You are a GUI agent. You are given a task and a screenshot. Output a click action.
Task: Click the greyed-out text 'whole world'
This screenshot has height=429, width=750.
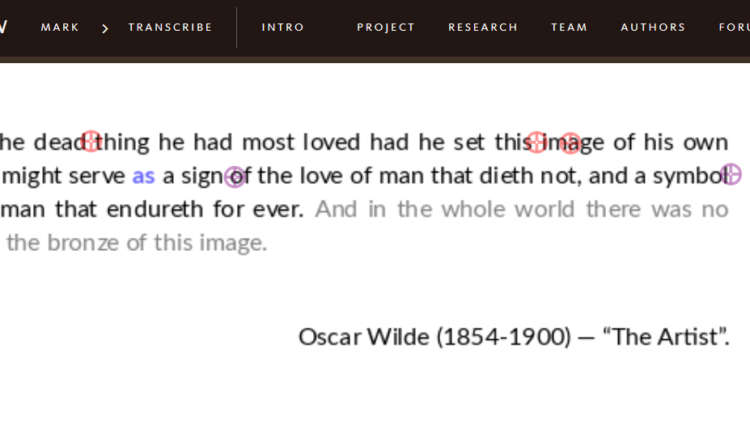(x=510, y=209)
